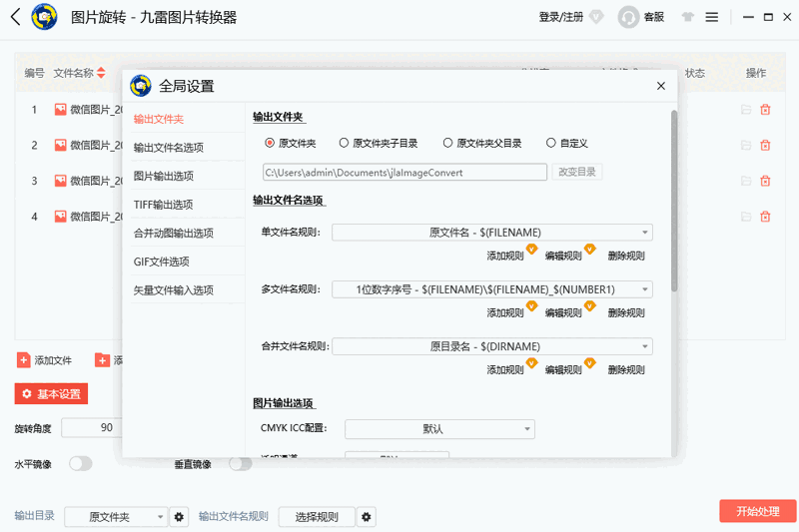799x532 pixels.
Task: Click 添加文件 button
Action: tap(45, 360)
